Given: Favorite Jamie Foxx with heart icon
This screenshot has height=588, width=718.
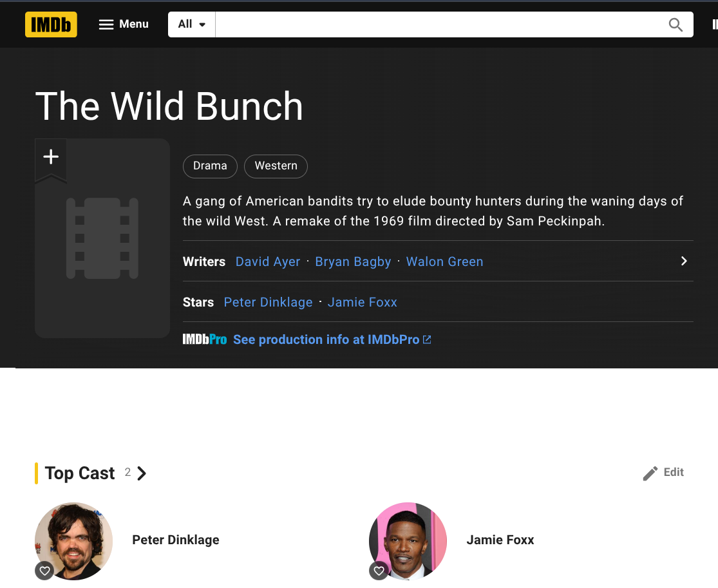Looking at the screenshot, I should coord(379,571).
